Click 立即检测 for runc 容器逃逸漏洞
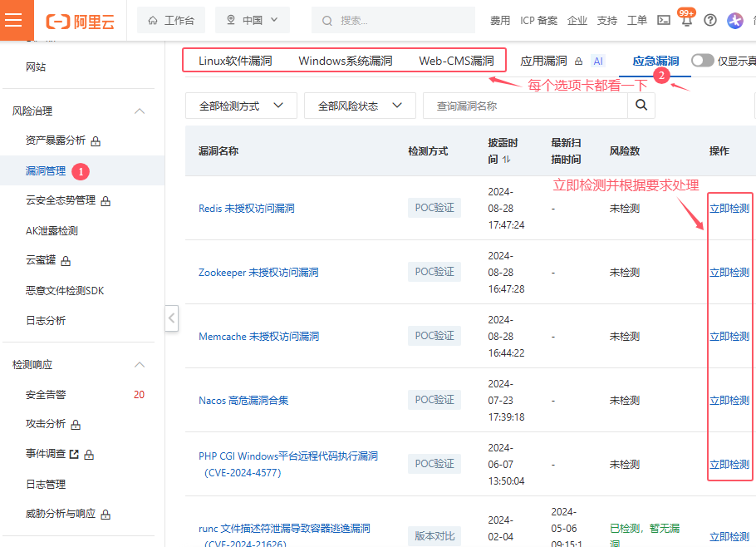The image size is (756, 547). pyautogui.click(x=729, y=537)
